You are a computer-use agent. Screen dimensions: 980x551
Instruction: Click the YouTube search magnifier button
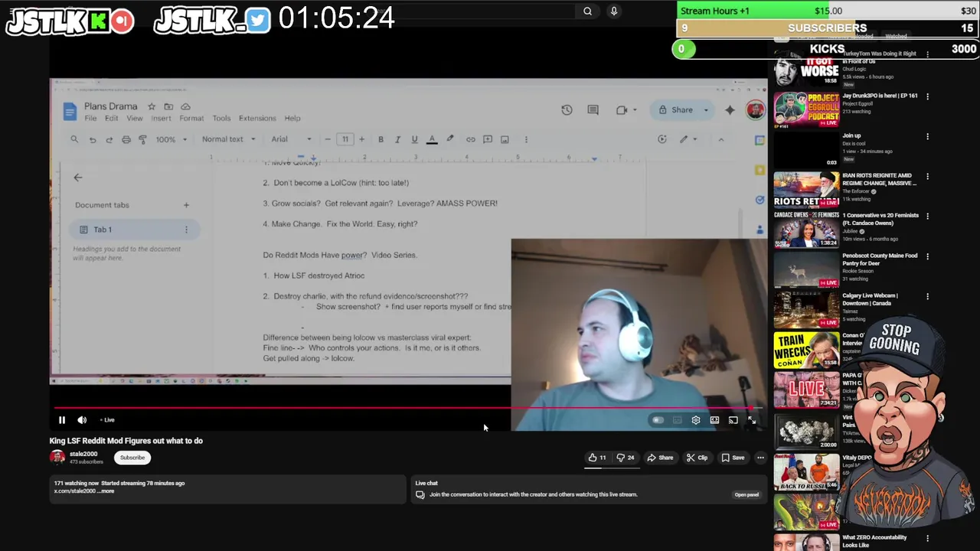click(587, 11)
